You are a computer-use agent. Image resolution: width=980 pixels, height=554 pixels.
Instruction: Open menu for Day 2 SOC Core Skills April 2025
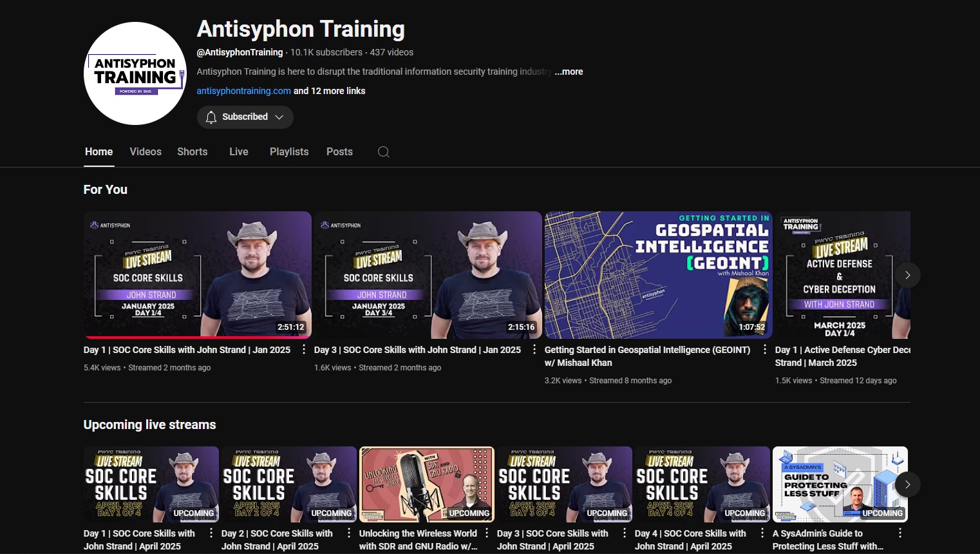349,533
